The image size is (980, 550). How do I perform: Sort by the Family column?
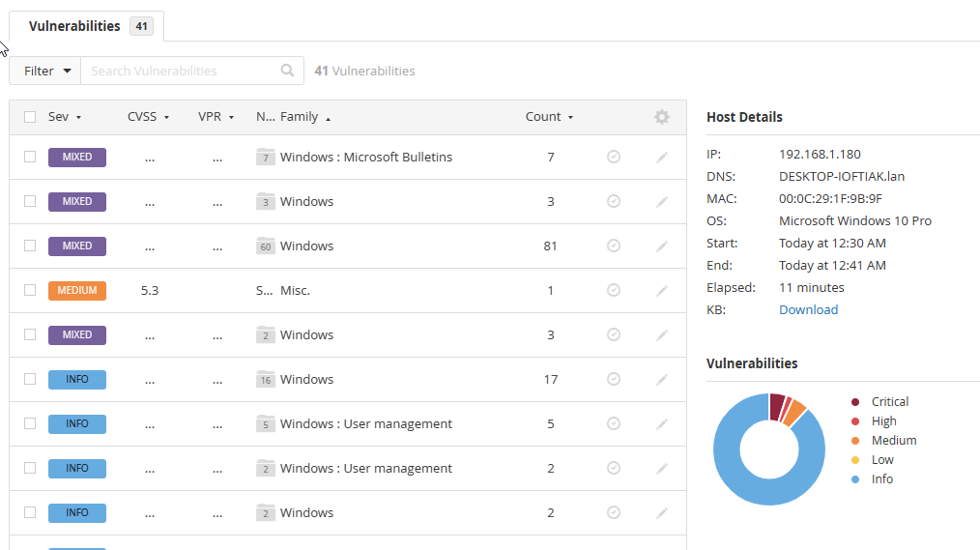click(x=305, y=117)
